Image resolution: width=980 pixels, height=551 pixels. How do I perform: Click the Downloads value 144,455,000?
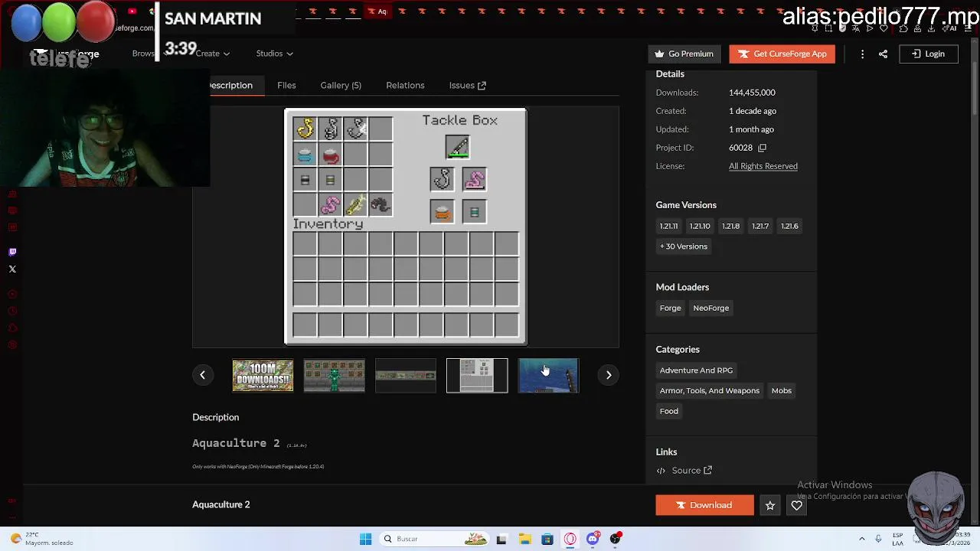pyautogui.click(x=752, y=93)
